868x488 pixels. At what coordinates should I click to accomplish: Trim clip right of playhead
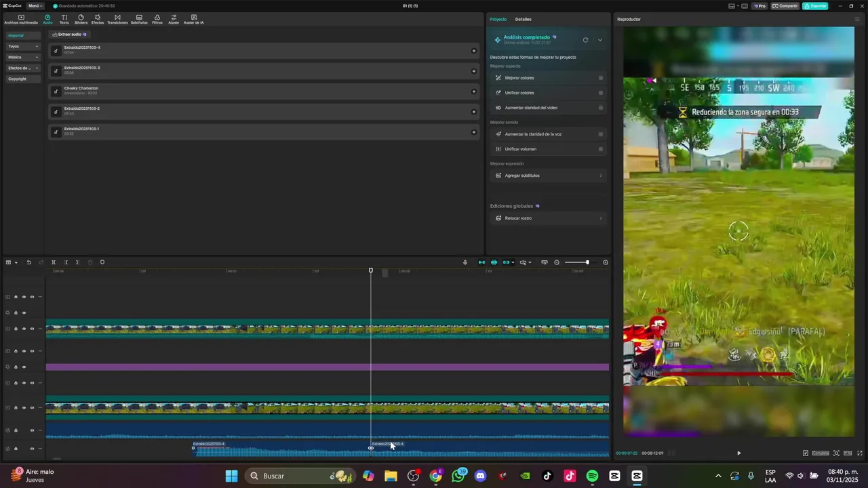77,262
